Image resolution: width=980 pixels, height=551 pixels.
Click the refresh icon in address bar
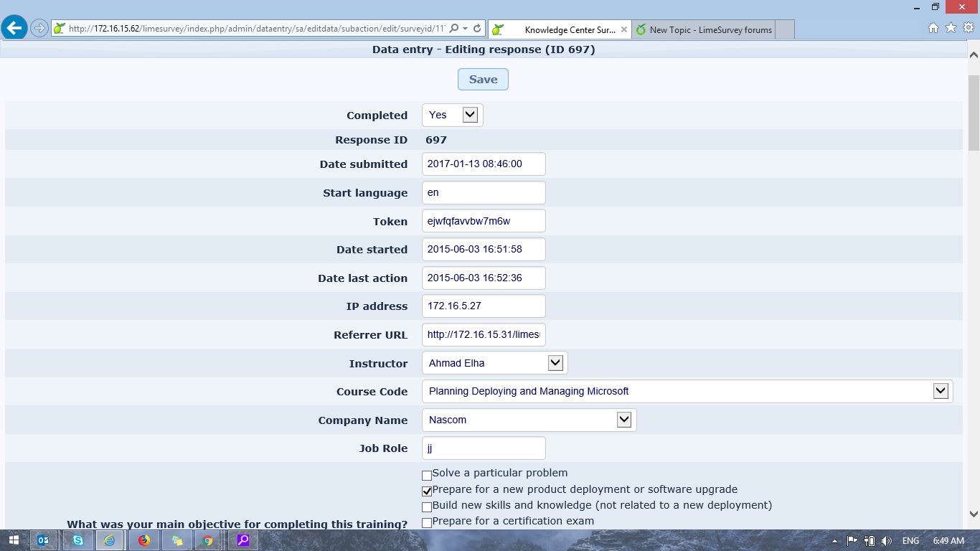coord(477,29)
